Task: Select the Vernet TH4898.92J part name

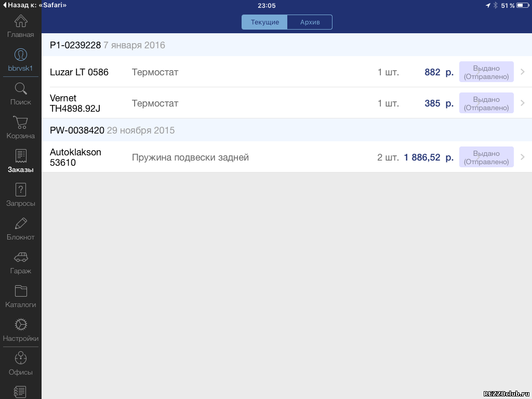Action: (x=75, y=103)
